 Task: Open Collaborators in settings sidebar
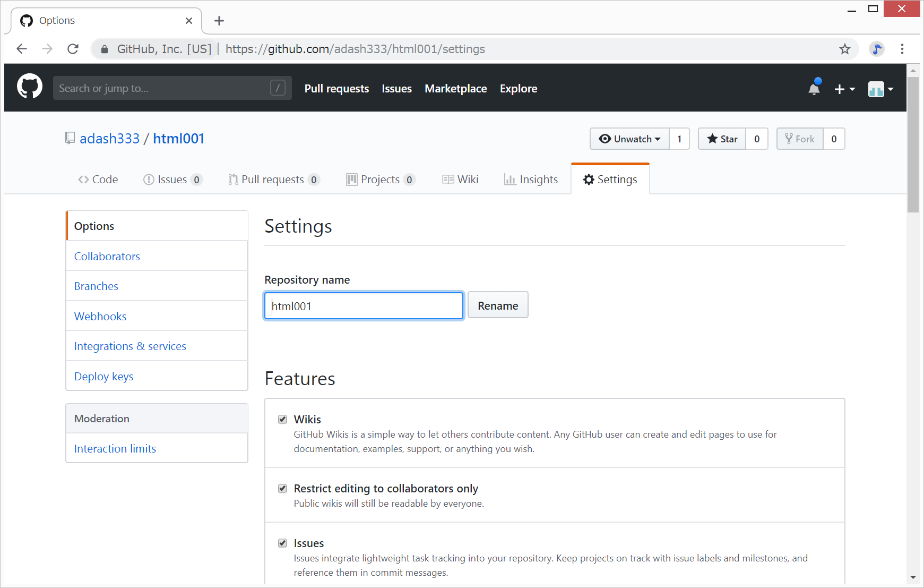click(x=107, y=257)
